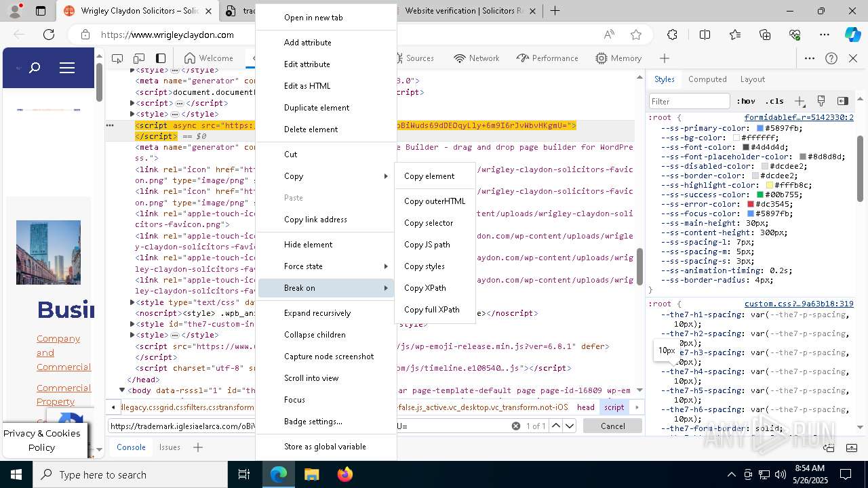Image resolution: width=868 pixels, height=488 pixels.
Task: Launch Firefox from the taskbar
Action: 345,474
